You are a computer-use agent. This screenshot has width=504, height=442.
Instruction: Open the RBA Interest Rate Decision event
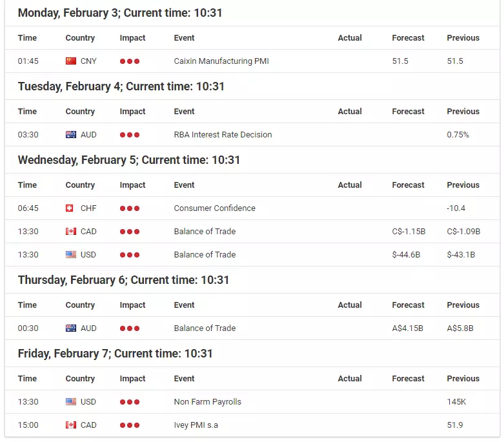pyautogui.click(x=223, y=135)
